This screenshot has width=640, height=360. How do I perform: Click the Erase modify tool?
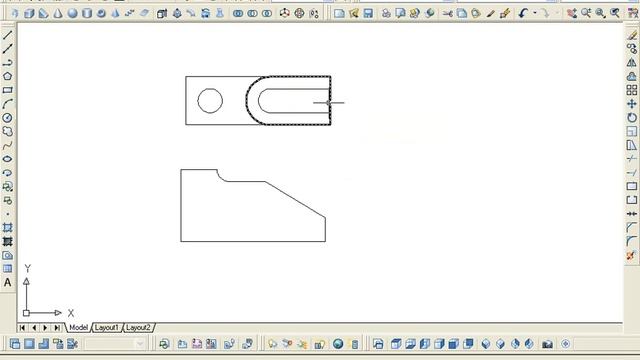click(x=632, y=36)
